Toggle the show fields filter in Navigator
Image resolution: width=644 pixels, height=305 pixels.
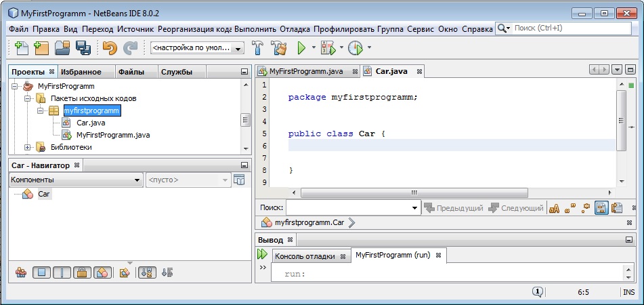click(x=41, y=272)
